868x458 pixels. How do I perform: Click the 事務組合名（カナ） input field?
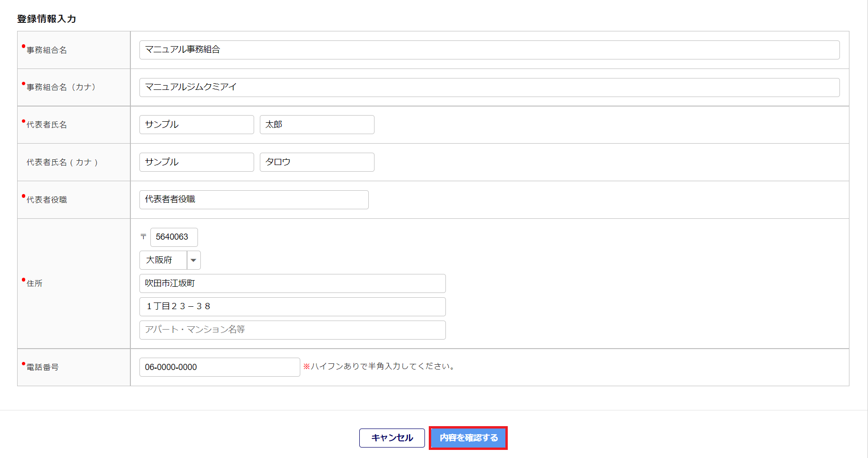[x=489, y=88]
